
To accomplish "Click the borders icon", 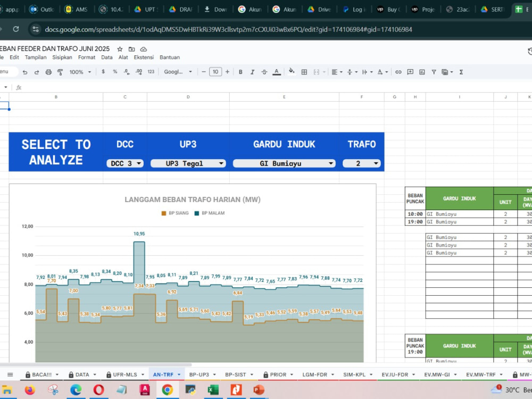I will pyautogui.click(x=304, y=72).
